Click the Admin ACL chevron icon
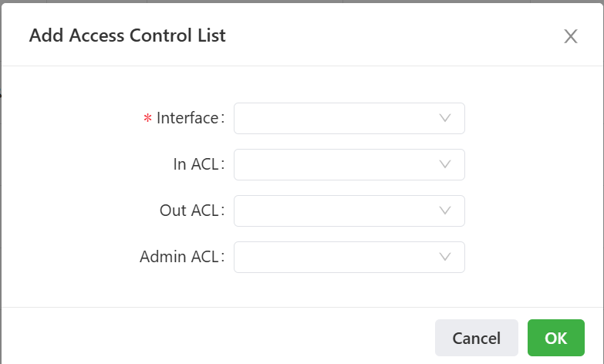 point(444,257)
